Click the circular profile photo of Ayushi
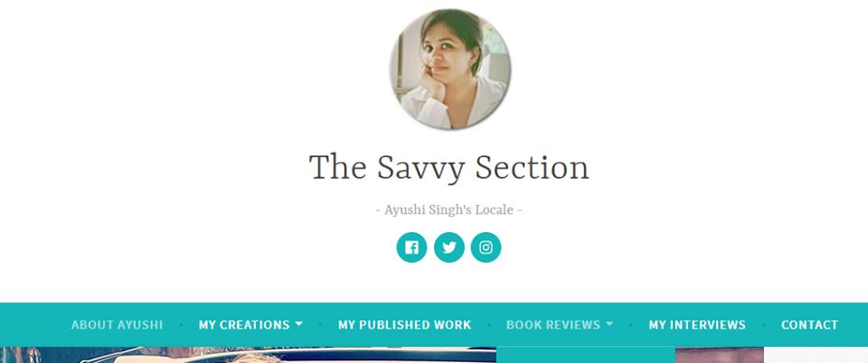This screenshot has height=363, width=868. (x=450, y=69)
